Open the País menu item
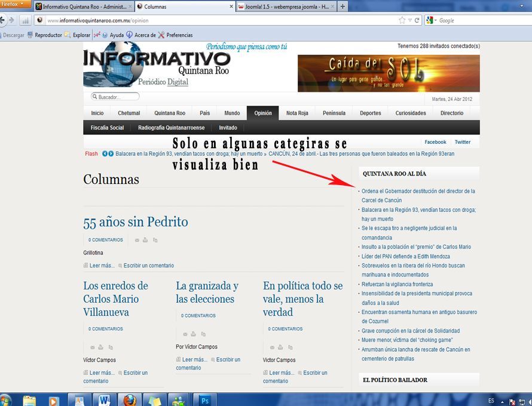532x406 pixels. [x=204, y=113]
